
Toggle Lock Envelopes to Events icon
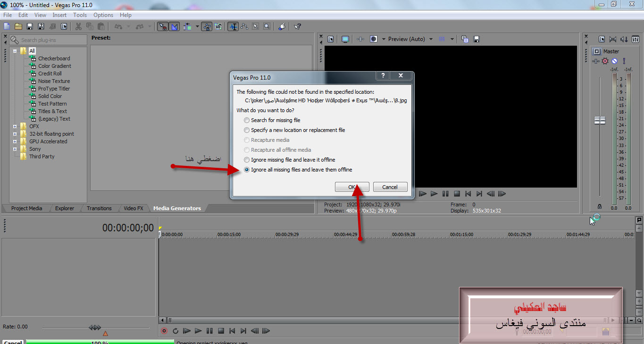207,26
